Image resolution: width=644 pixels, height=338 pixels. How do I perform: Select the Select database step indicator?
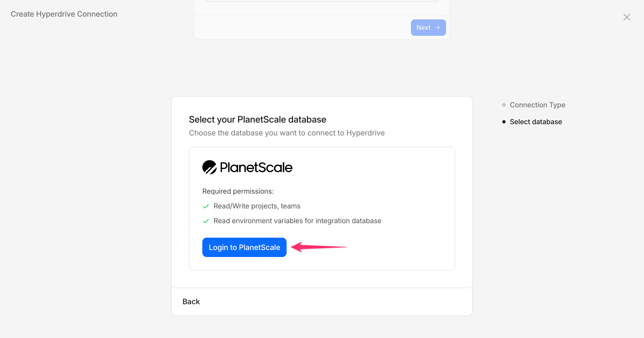(x=536, y=122)
